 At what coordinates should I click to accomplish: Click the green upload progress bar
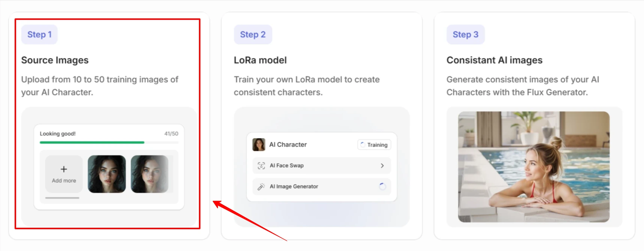(92, 143)
